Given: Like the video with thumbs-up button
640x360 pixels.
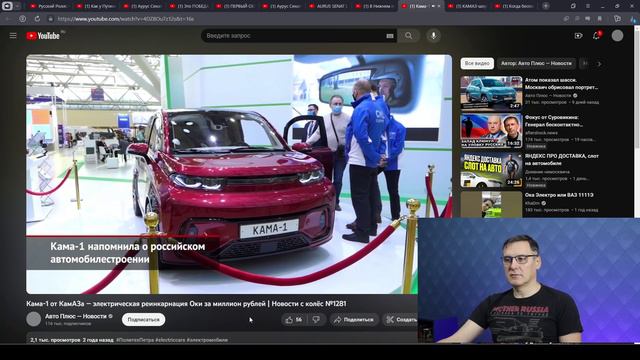Looking at the screenshot, I should (x=294, y=320).
